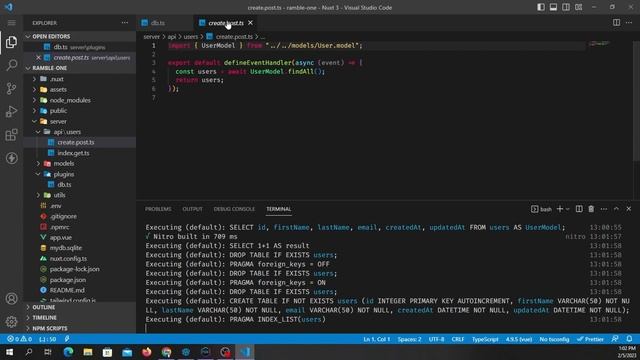Open the Search view in activity bar

[11, 65]
